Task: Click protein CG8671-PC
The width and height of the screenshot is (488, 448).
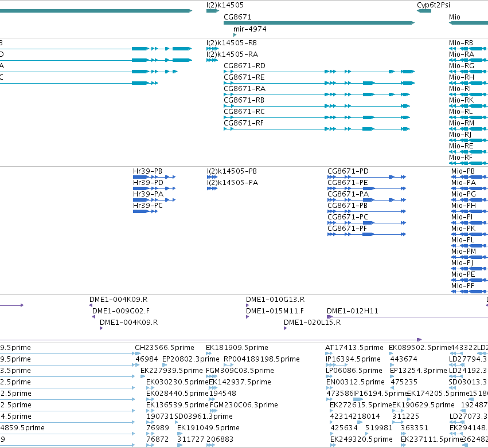Action: (348, 217)
